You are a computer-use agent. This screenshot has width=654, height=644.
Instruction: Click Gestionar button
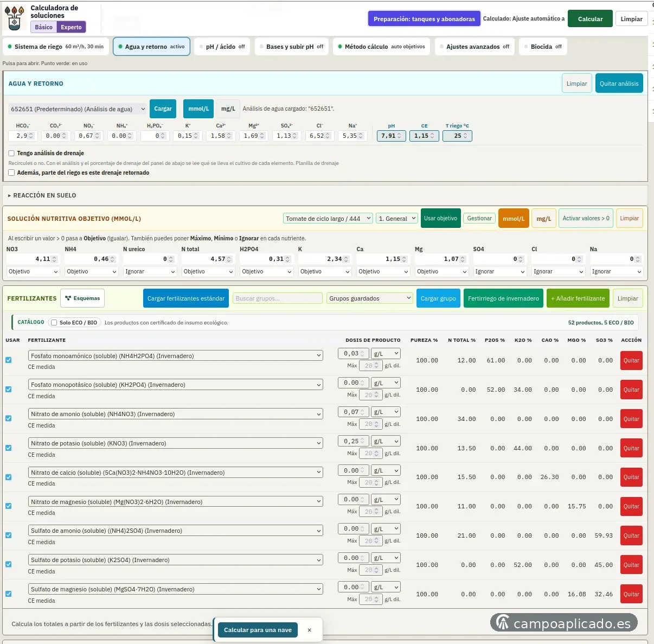click(479, 219)
